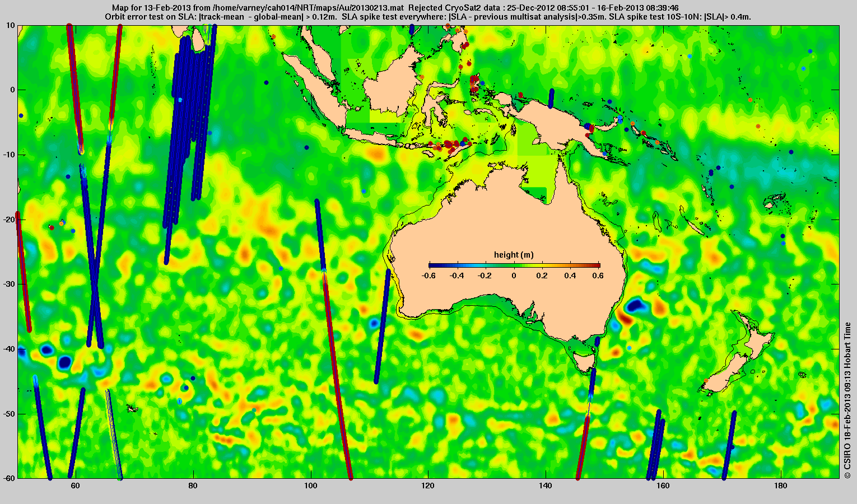Click the y-axis latitude label -40
857x504 pixels.
tap(9, 349)
